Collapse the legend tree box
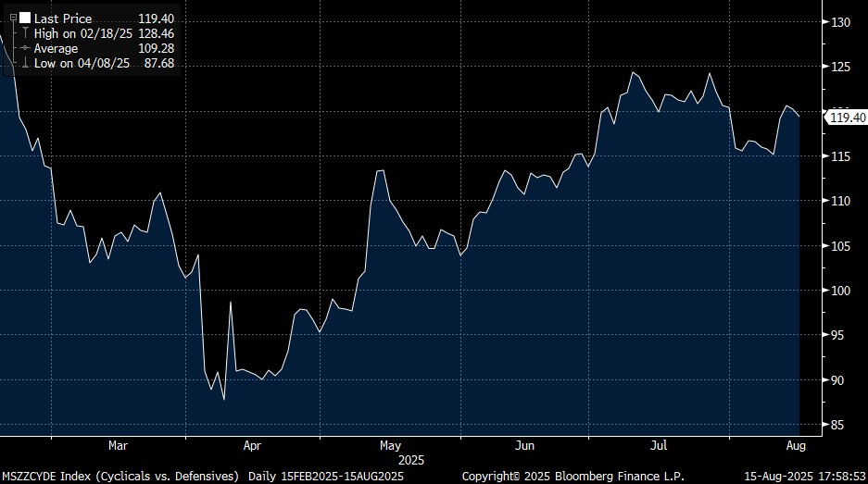This screenshot has height=484, width=868. (x=12, y=18)
